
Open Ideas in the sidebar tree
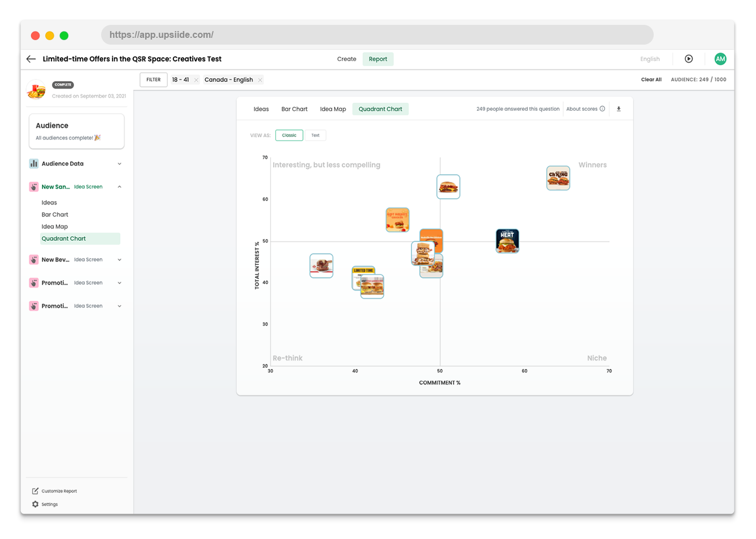tap(49, 203)
